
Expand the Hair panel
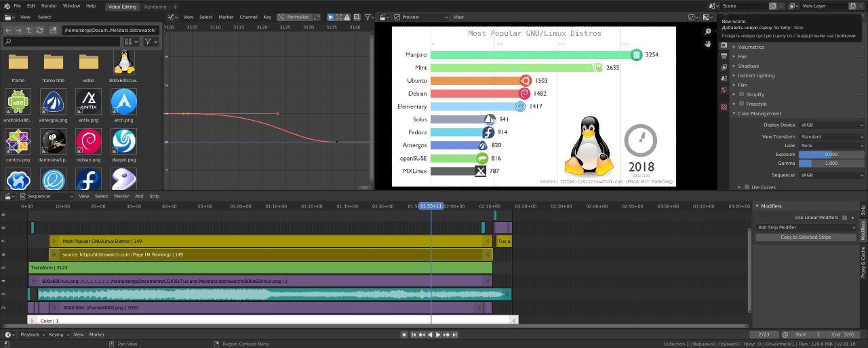click(x=743, y=56)
